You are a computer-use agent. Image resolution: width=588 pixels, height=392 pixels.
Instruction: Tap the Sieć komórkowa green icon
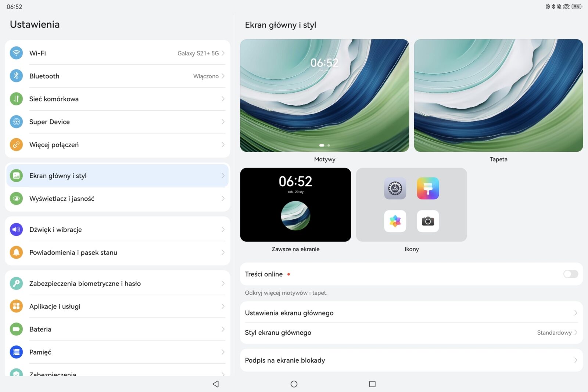click(16, 99)
